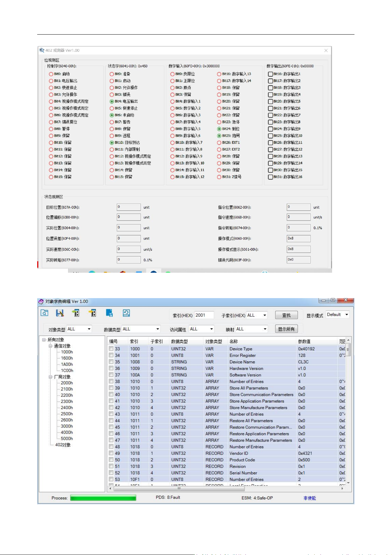Select Bit24: 到位 digital input radio
The image size is (392, 555).
click(x=219, y=129)
